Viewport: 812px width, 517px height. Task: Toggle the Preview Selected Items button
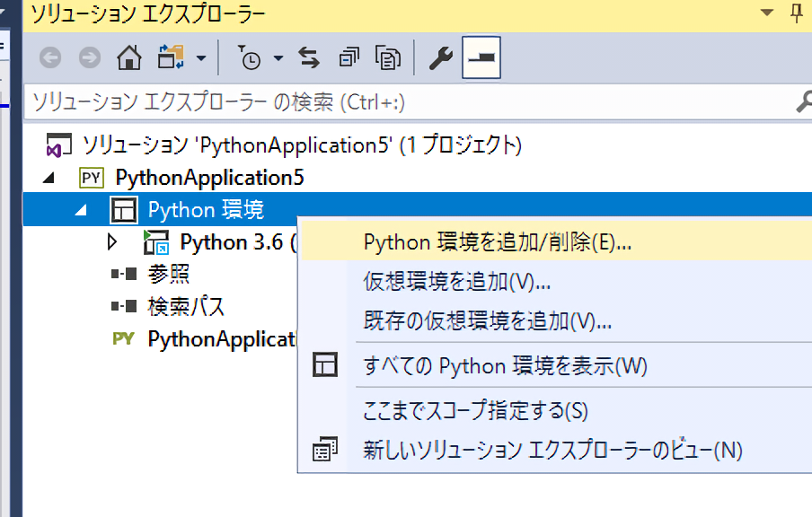(x=481, y=58)
